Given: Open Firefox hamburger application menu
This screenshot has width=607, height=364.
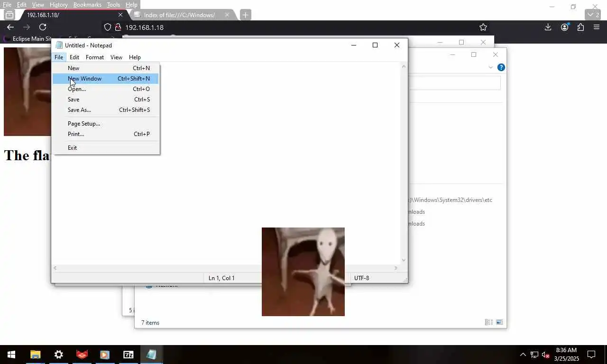Looking at the screenshot, I should 597,27.
